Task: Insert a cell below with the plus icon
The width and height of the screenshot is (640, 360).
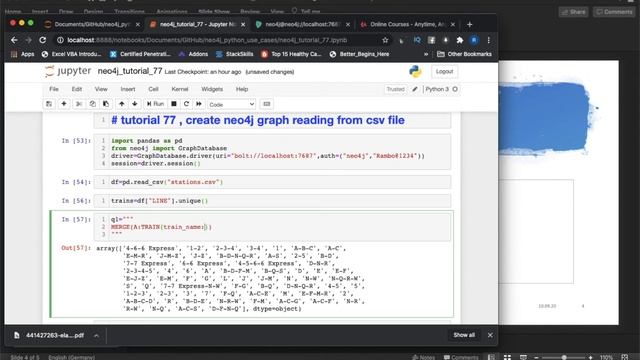Action: (x=64, y=104)
